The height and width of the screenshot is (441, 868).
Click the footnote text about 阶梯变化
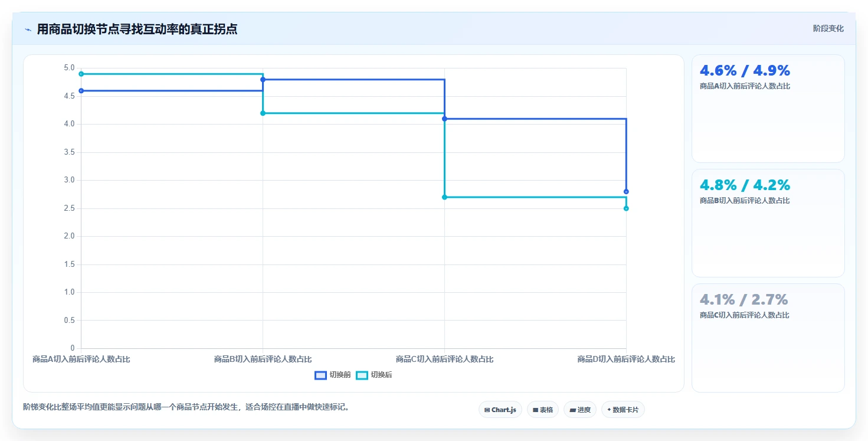click(x=186, y=407)
